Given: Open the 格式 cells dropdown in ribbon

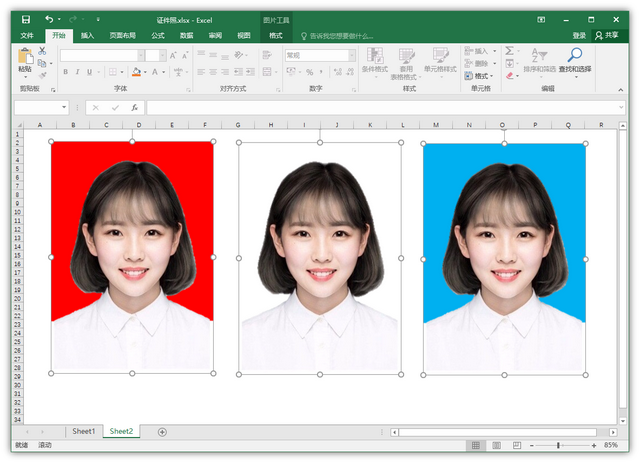Looking at the screenshot, I should coord(482,76).
